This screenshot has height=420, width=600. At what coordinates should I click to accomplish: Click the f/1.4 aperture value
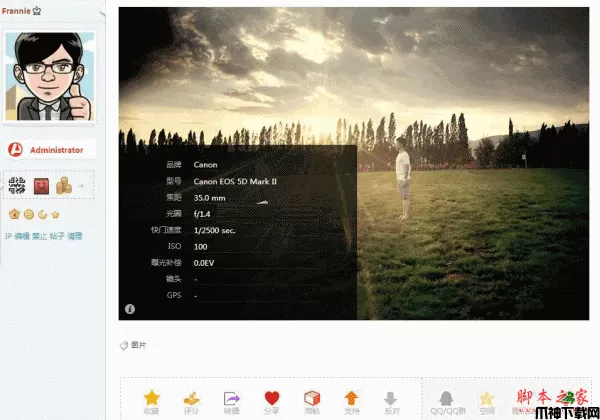pos(202,214)
